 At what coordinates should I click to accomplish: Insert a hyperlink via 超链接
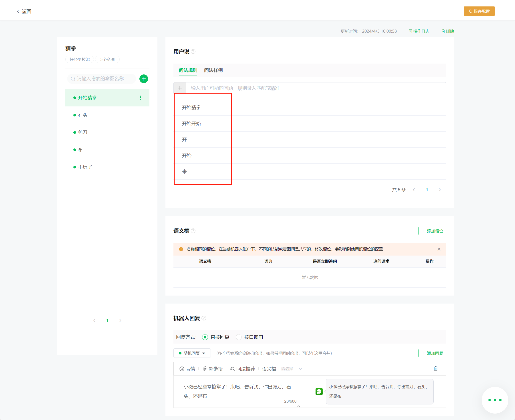pyautogui.click(x=213, y=369)
